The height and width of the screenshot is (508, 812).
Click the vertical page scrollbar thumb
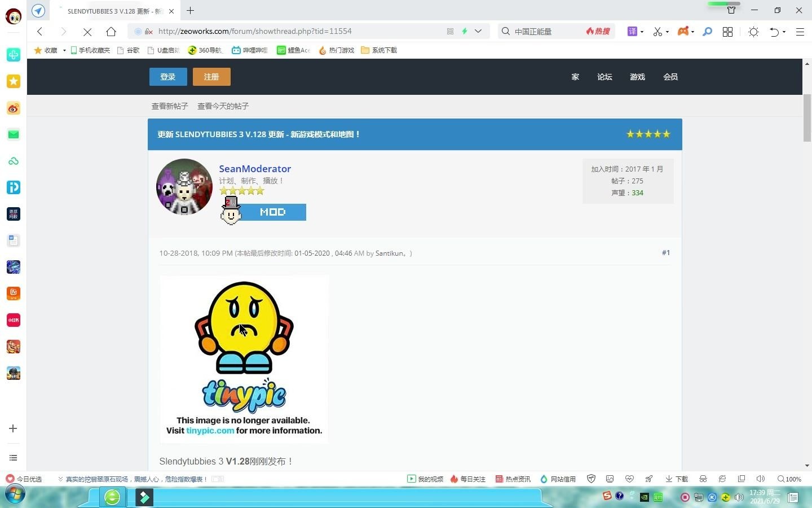[807, 118]
